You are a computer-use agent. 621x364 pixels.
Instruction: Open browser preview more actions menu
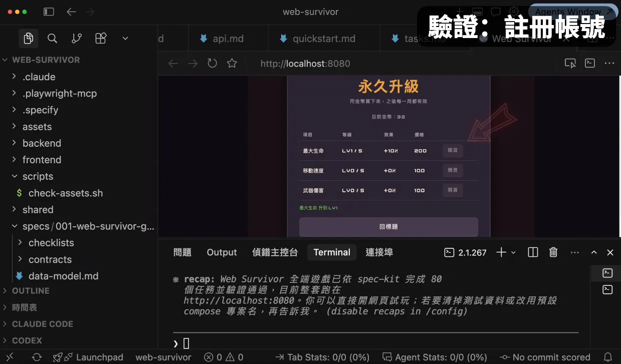[x=609, y=64]
